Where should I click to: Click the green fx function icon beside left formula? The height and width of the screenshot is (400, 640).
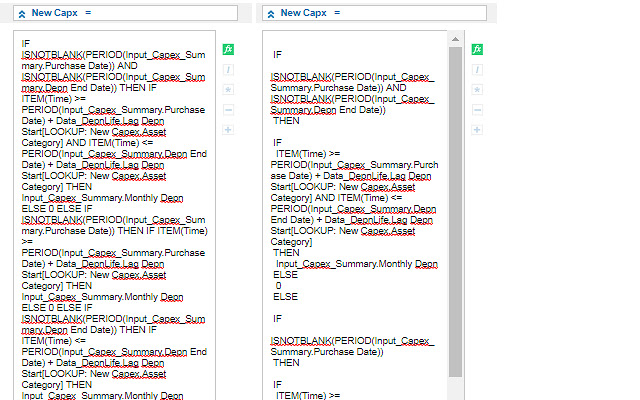point(228,49)
